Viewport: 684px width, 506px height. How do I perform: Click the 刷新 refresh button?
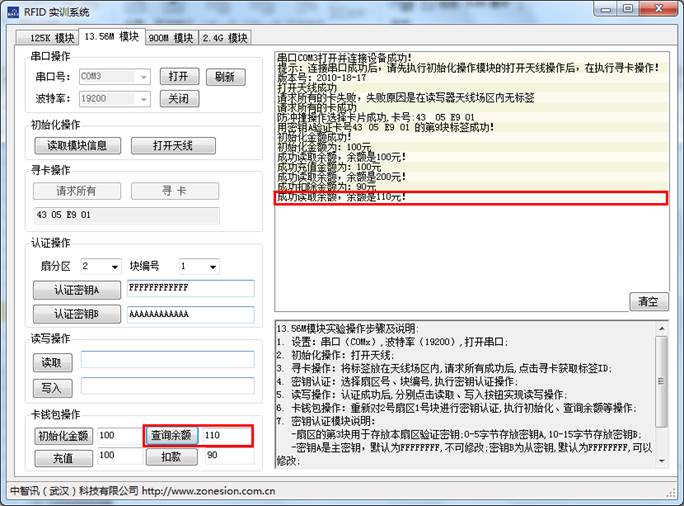click(226, 76)
